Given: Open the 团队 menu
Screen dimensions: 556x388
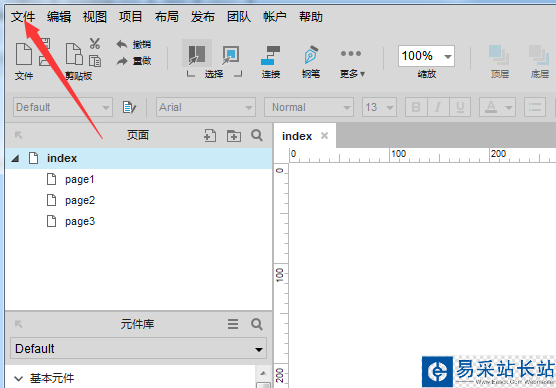Looking at the screenshot, I should (x=239, y=17).
